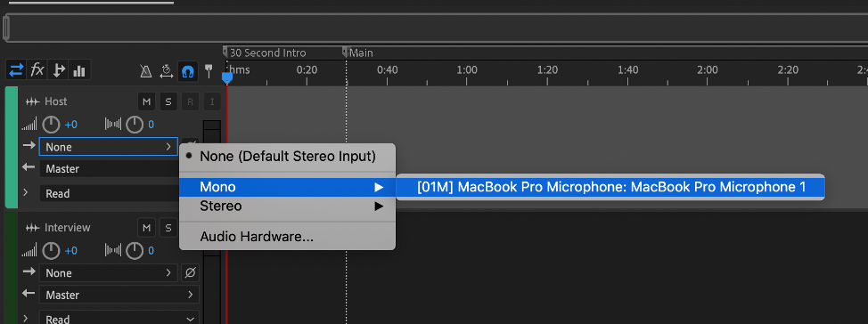Image resolution: width=868 pixels, height=324 pixels.
Task: Open the Interview track input dropdown
Action: tap(109, 272)
